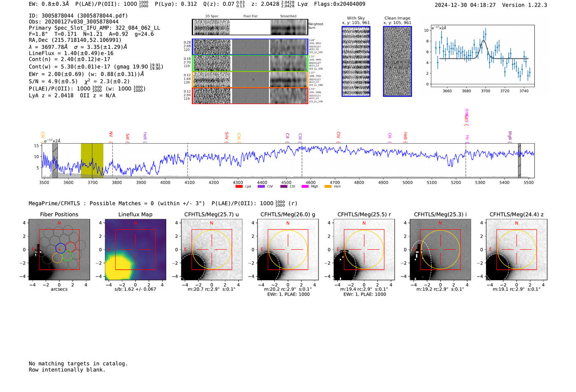Screen dimensions: 576x392
Task: Select the blue-bordered fiber spectrum row
Action: point(250,47)
